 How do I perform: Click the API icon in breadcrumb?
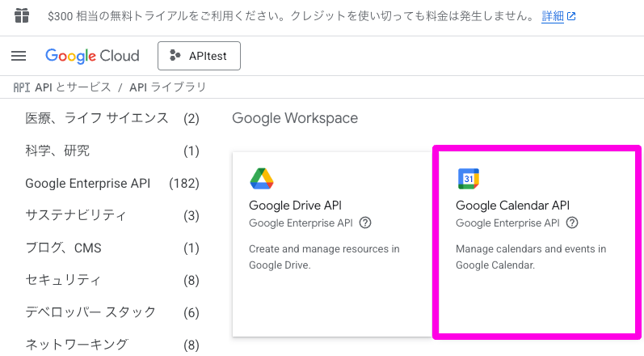pyautogui.click(x=22, y=87)
